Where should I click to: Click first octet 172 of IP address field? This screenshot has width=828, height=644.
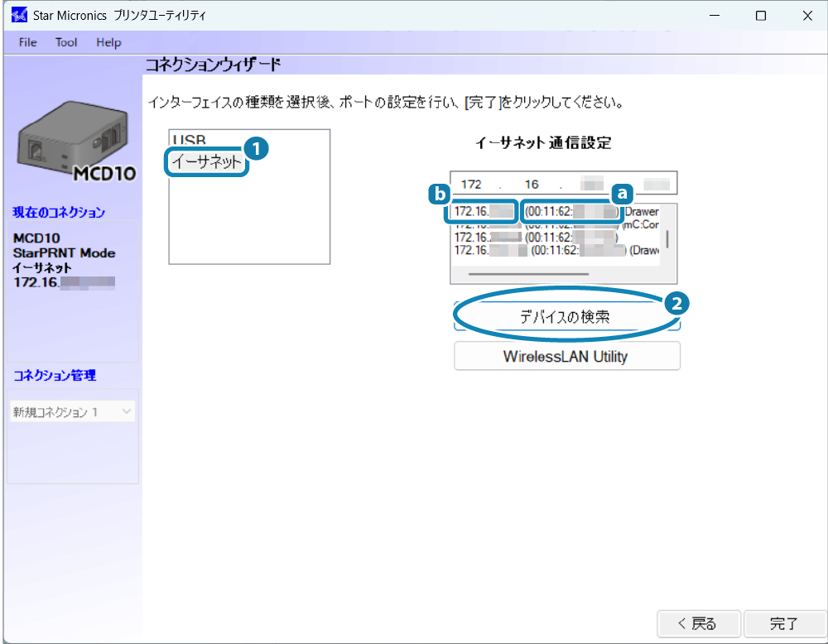click(x=471, y=184)
